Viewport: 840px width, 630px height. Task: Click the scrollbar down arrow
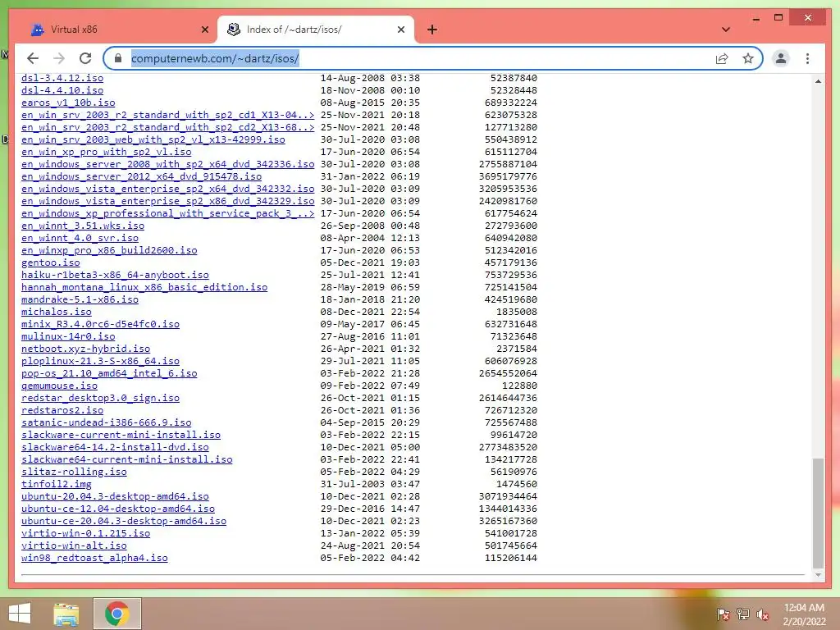(818, 575)
